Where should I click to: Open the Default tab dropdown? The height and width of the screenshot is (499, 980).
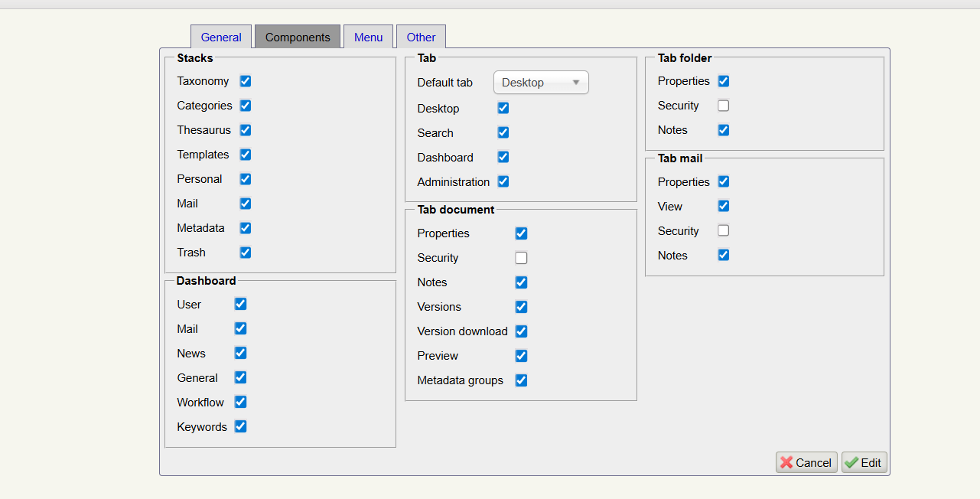click(541, 83)
